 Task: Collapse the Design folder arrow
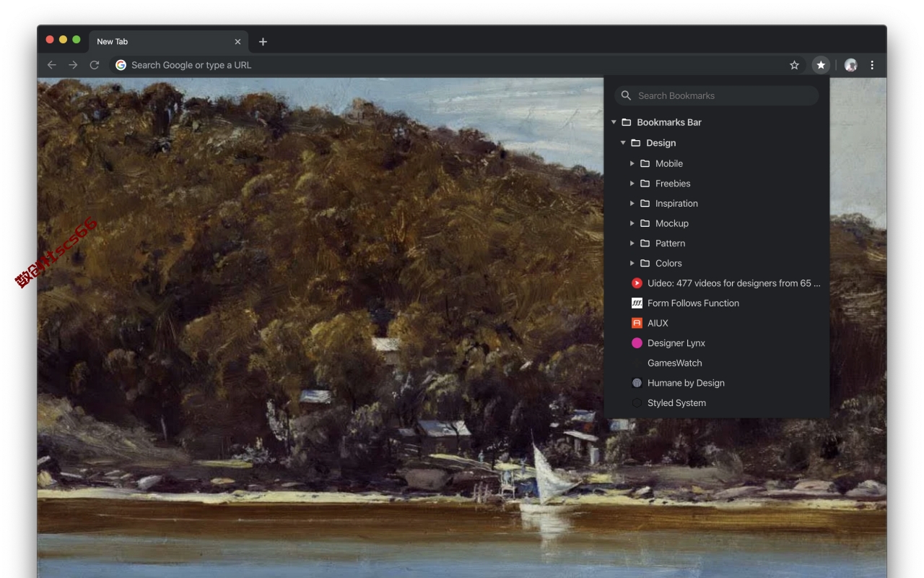click(x=623, y=143)
